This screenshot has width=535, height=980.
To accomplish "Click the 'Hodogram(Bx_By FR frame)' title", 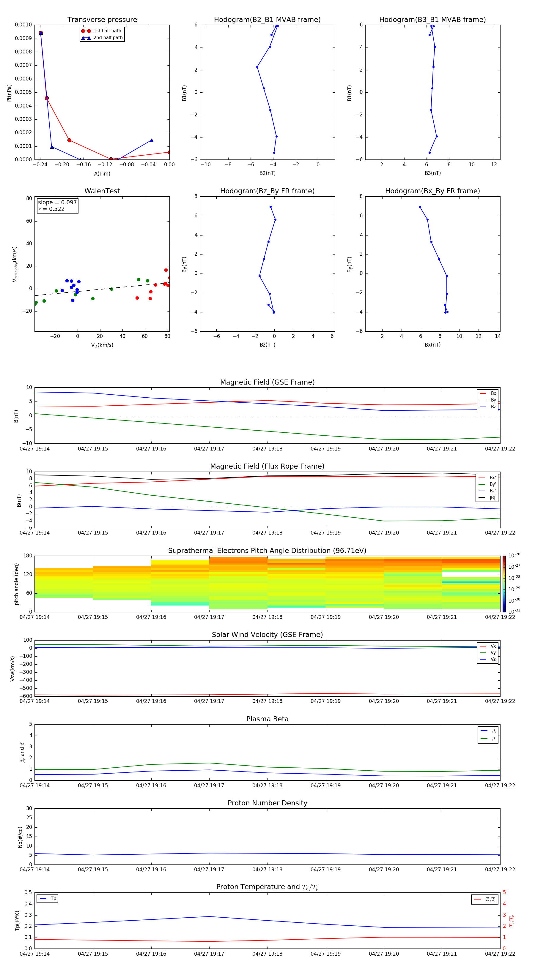I will tap(432, 191).
